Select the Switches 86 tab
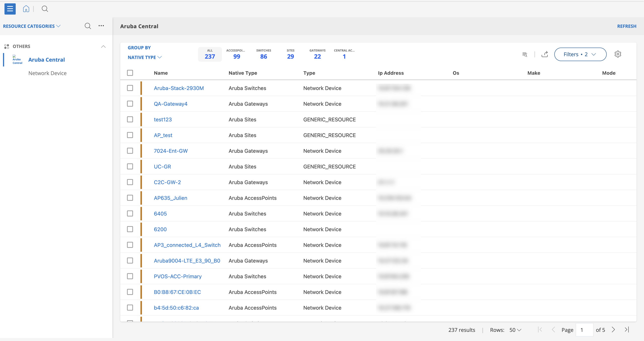 (x=263, y=54)
